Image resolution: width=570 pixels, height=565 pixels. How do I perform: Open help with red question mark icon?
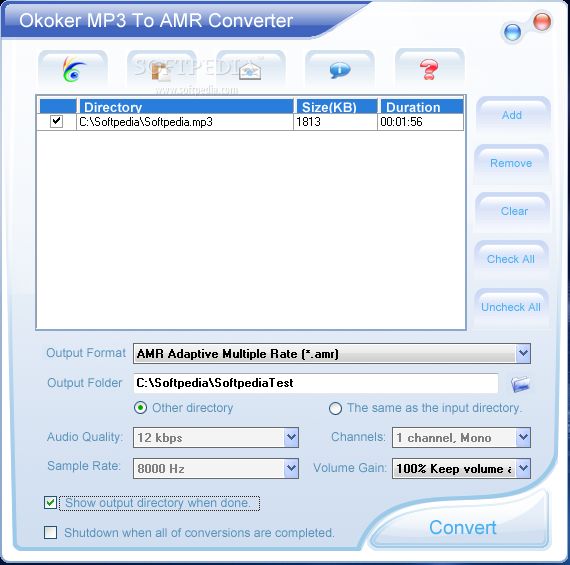[x=429, y=69]
